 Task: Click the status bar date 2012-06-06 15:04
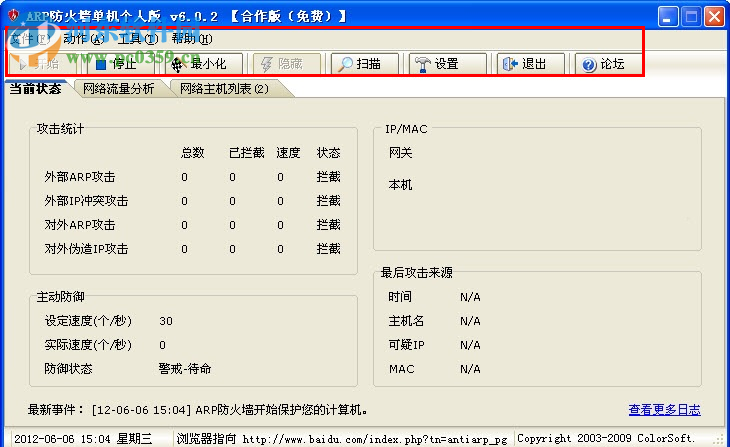tap(62, 439)
